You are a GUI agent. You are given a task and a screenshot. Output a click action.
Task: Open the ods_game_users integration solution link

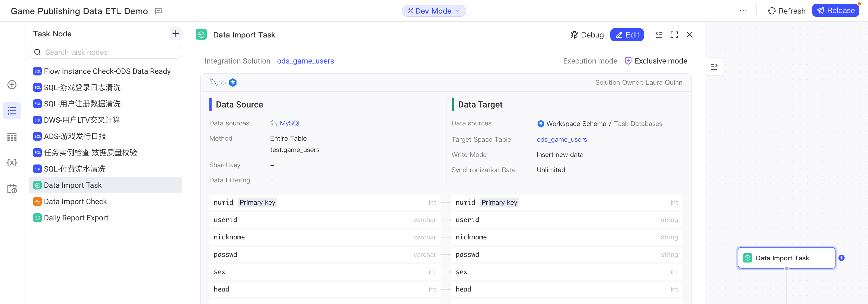(x=305, y=61)
